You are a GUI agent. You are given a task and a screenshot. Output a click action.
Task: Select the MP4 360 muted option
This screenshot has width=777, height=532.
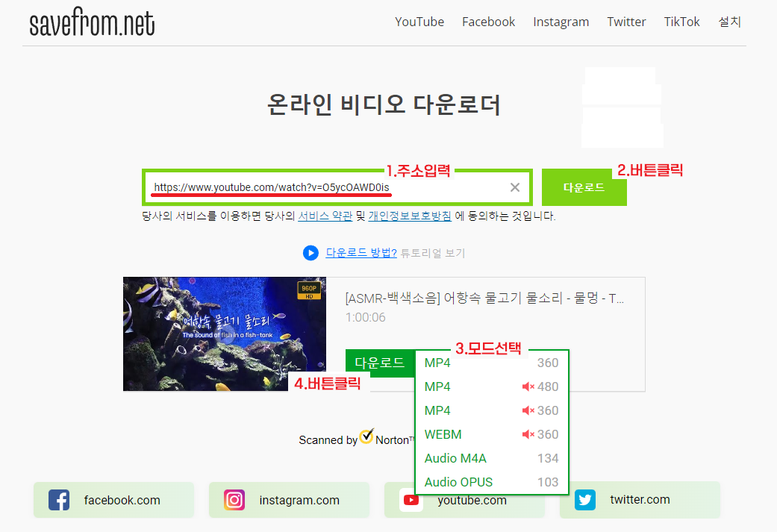(x=492, y=410)
